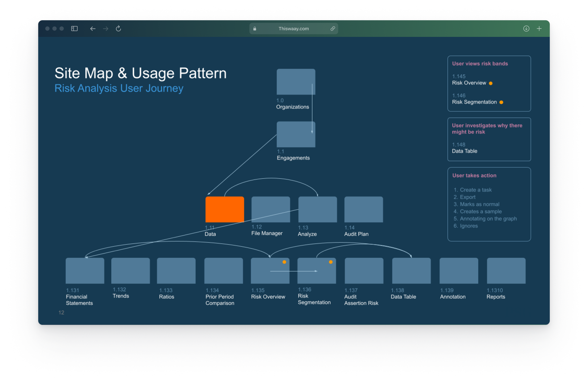This screenshot has height=381, width=588.
Task: Click the Thiswaay.com address field
Action: [x=294, y=29]
